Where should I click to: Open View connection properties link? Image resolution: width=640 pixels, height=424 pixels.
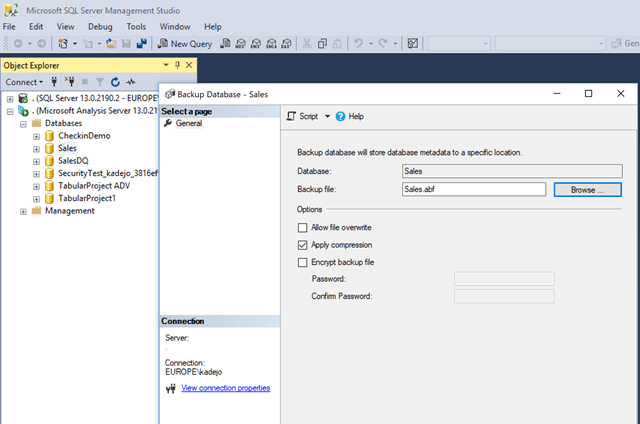click(225, 388)
